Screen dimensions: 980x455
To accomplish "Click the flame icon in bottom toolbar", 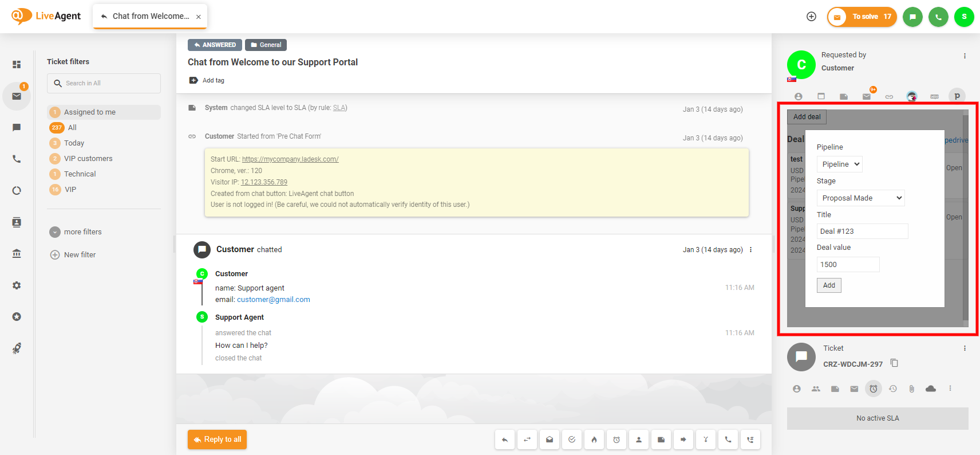I will pyautogui.click(x=594, y=440).
